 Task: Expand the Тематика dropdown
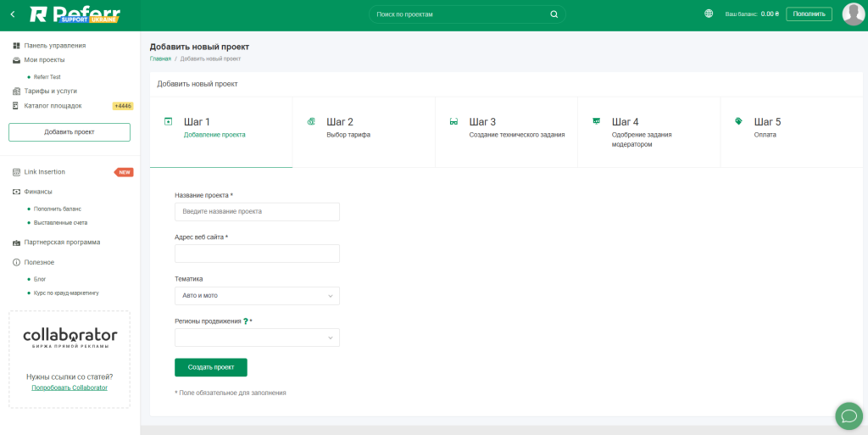point(257,296)
